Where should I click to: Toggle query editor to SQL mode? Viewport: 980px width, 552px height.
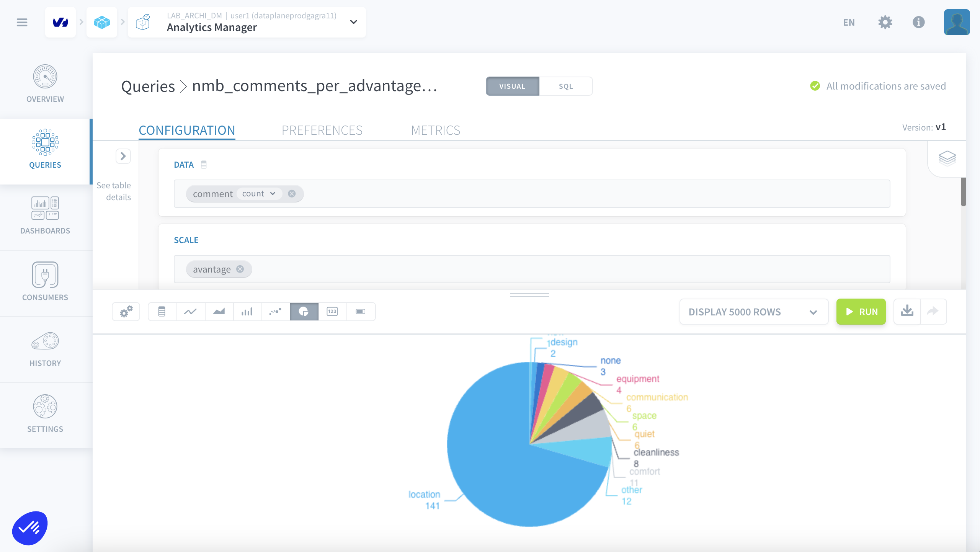pos(565,86)
